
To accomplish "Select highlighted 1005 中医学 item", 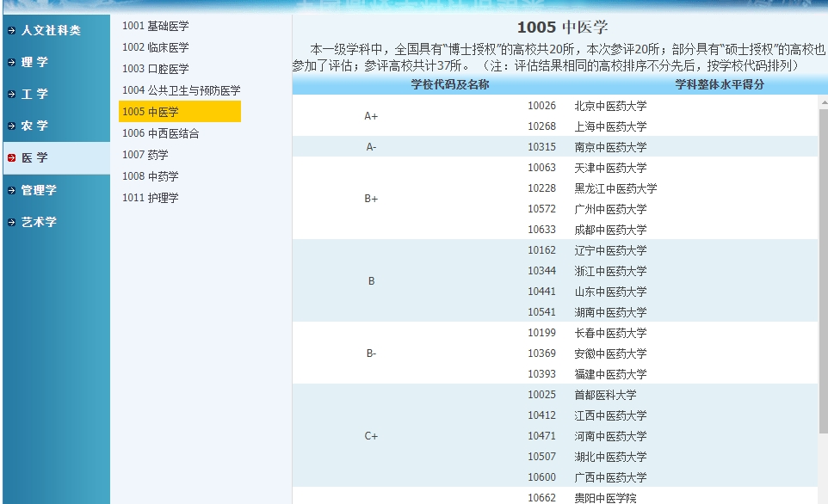I will (x=180, y=112).
